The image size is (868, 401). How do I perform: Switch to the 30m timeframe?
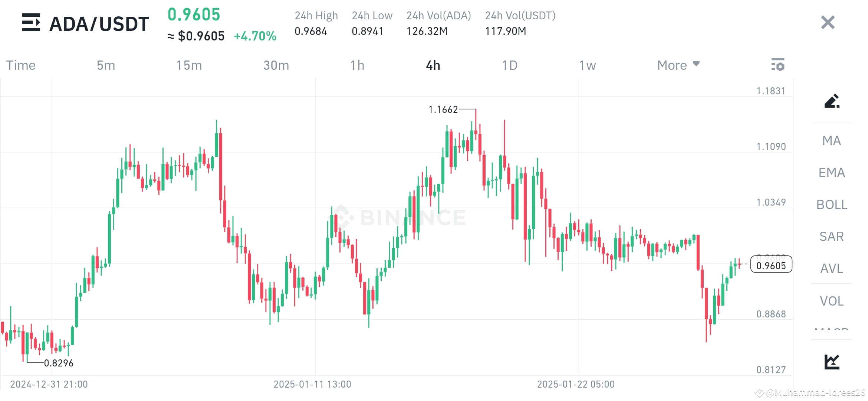coord(276,65)
